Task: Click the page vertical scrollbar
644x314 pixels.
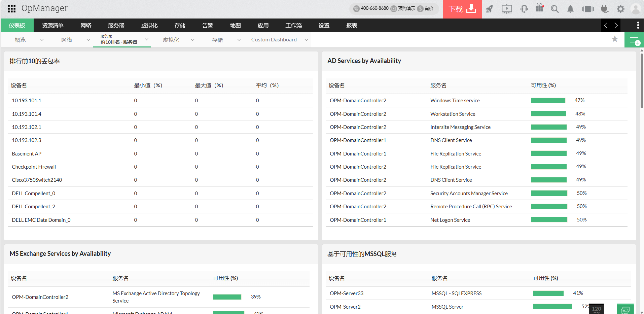Action: (642, 81)
